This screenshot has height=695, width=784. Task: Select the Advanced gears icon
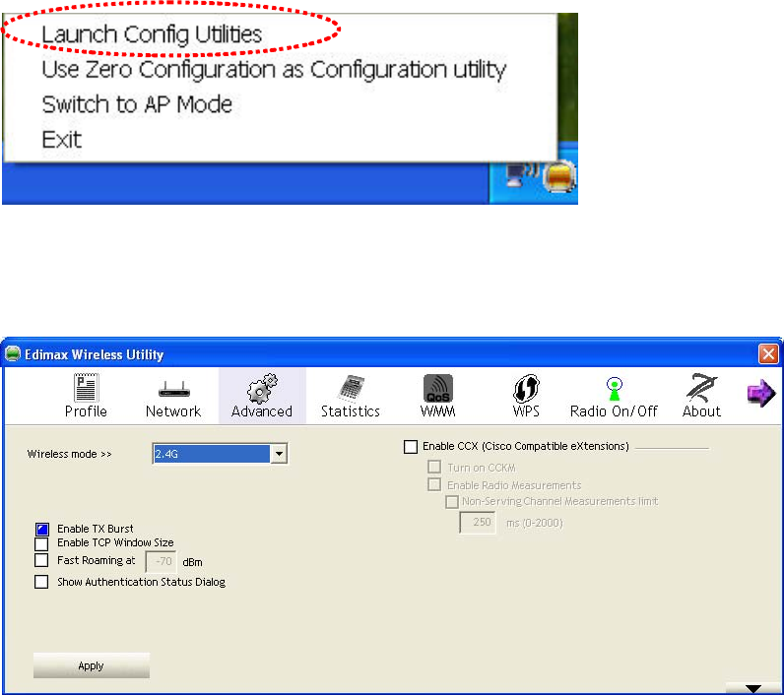(x=262, y=389)
